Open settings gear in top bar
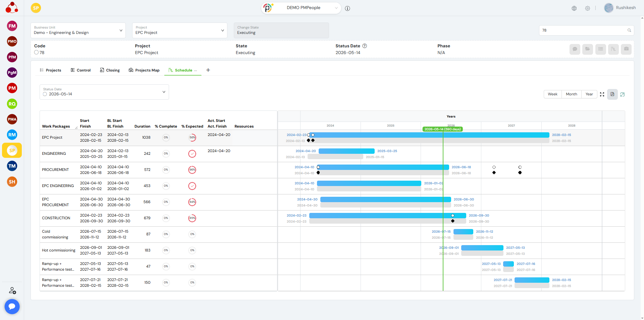 pyautogui.click(x=587, y=8)
